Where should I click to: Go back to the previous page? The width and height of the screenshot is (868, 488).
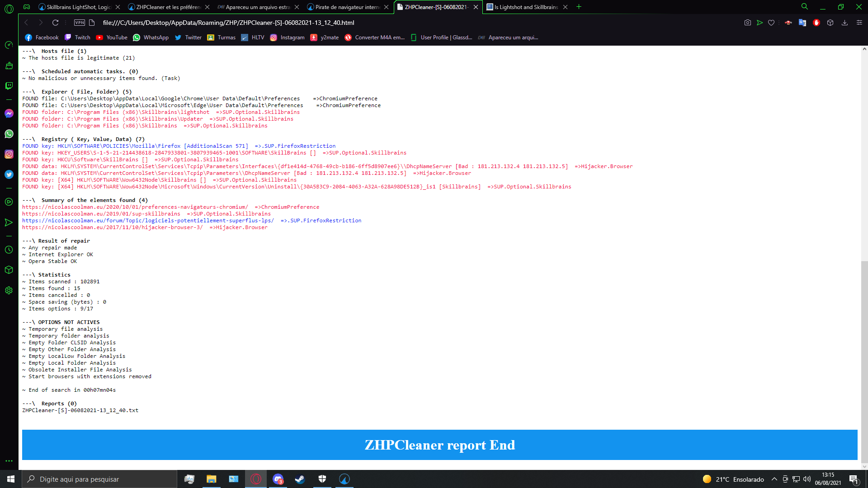[x=26, y=23]
